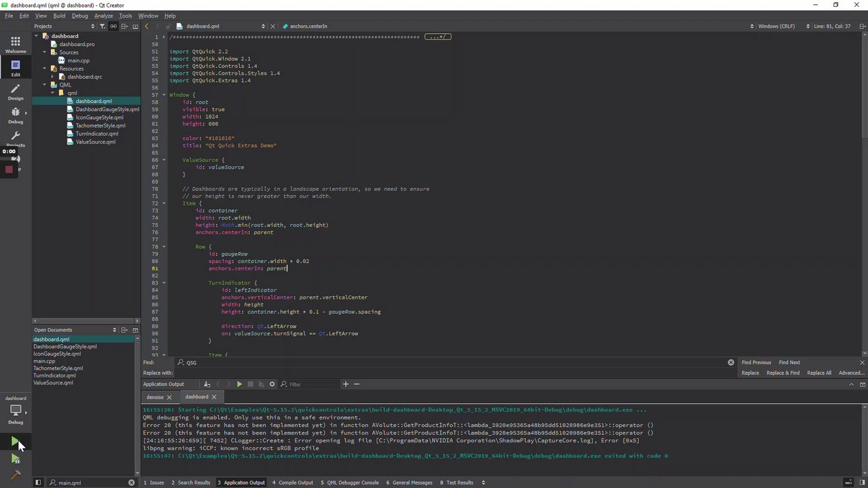Toggle synchronize with editor link icon

click(113, 26)
